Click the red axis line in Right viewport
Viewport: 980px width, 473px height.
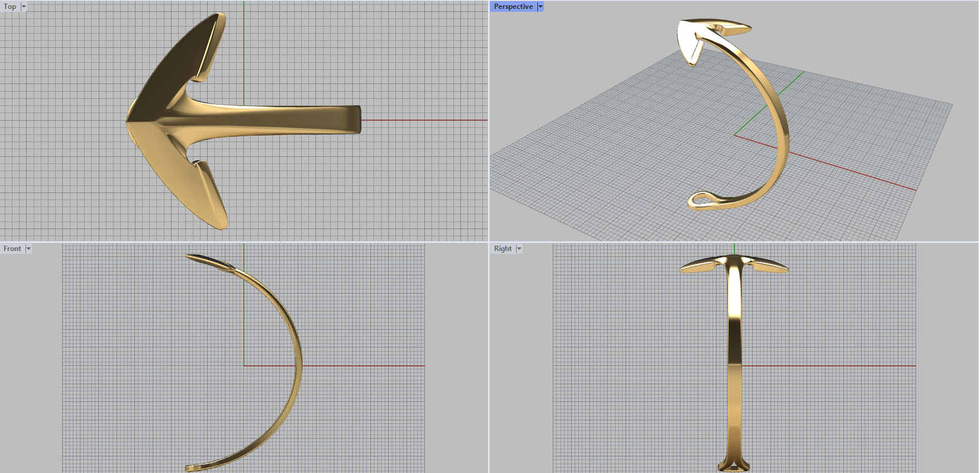point(827,366)
